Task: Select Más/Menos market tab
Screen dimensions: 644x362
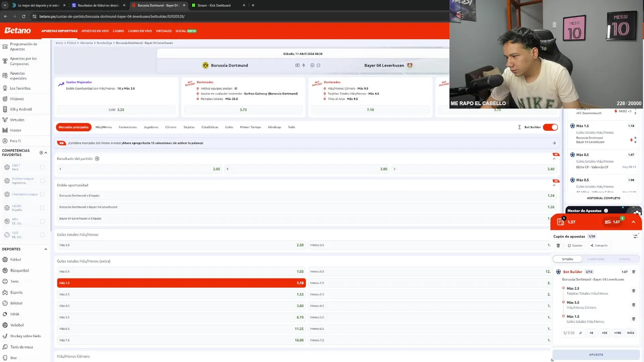Action: tap(104, 127)
